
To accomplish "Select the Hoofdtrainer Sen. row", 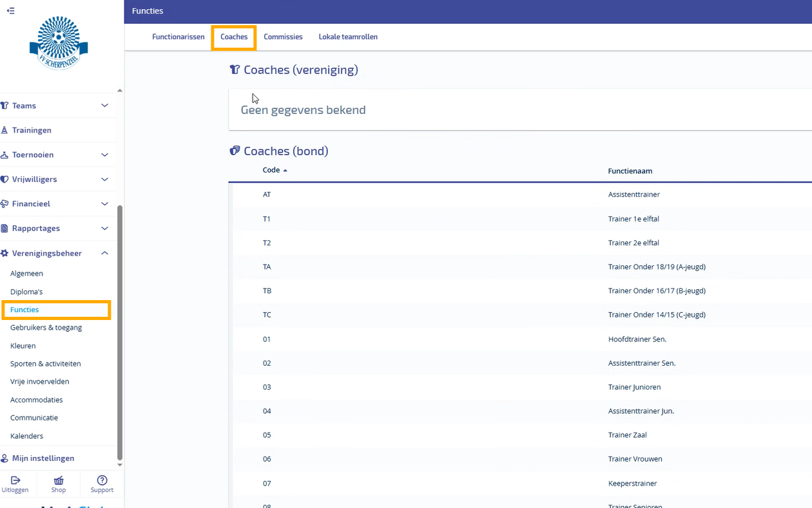I will [520, 339].
